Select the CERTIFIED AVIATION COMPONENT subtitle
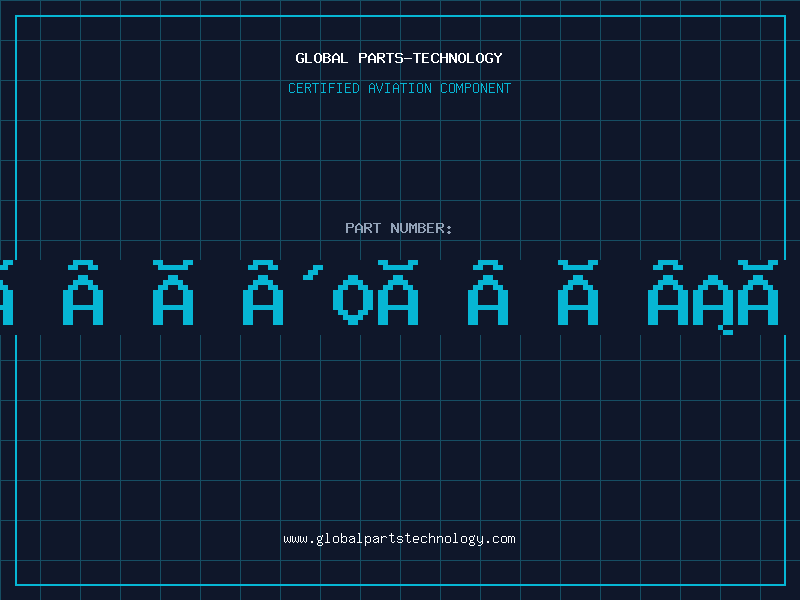 click(x=399, y=88)
